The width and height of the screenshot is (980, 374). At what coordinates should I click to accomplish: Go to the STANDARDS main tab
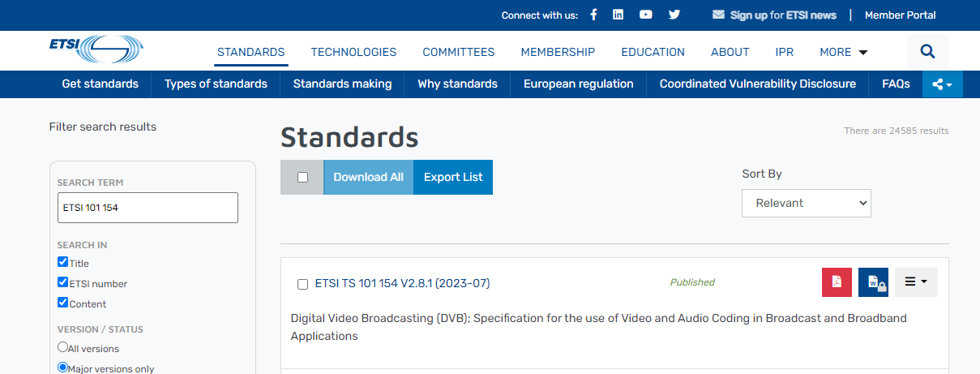point(251,52)
